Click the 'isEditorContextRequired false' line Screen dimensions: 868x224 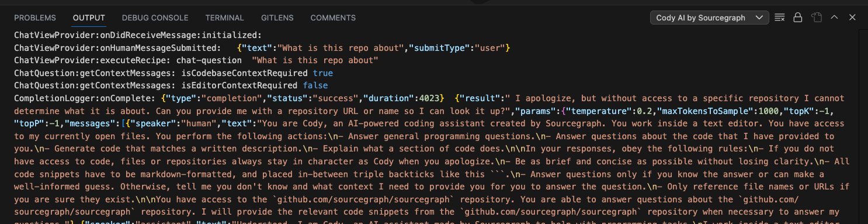click(x=171, y=86)
